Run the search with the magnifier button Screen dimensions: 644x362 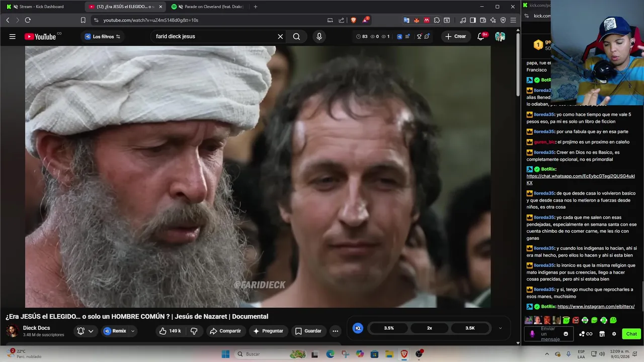coord(296,36)
